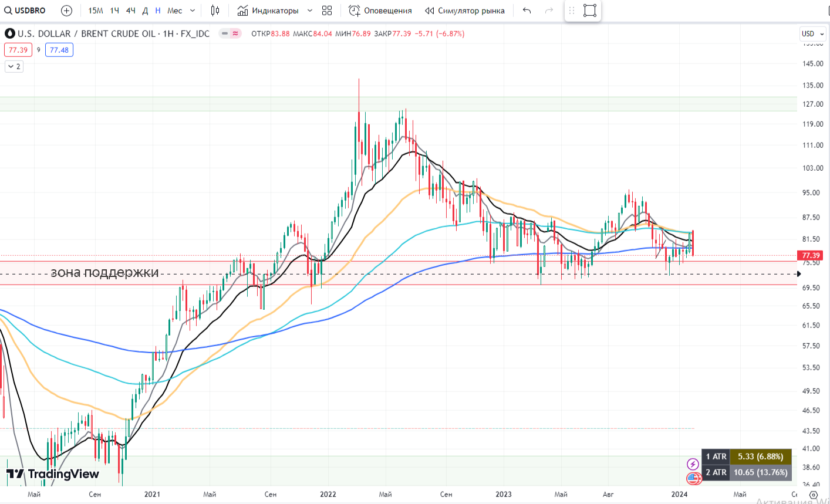Image resolution: width=830 pixels, height=504 pixels.
Task: Switch to the 1Ч timeframe
Action: click(114, 11)
